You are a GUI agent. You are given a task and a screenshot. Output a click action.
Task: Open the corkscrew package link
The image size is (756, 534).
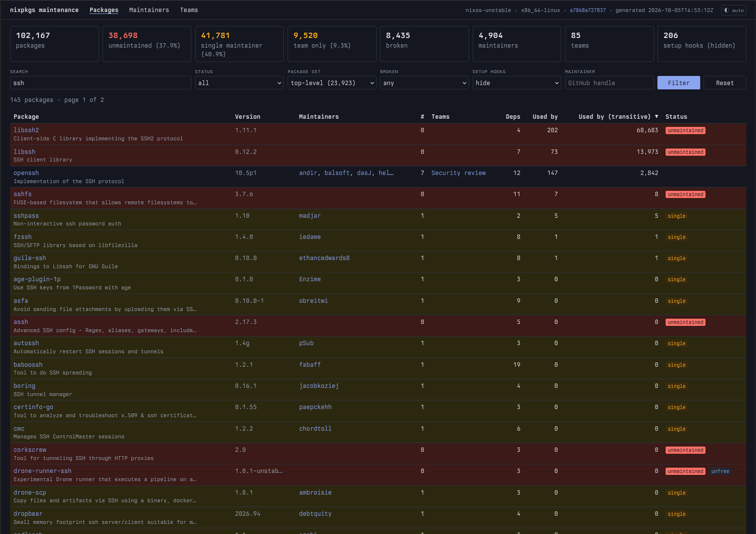[x=30, y=450]
